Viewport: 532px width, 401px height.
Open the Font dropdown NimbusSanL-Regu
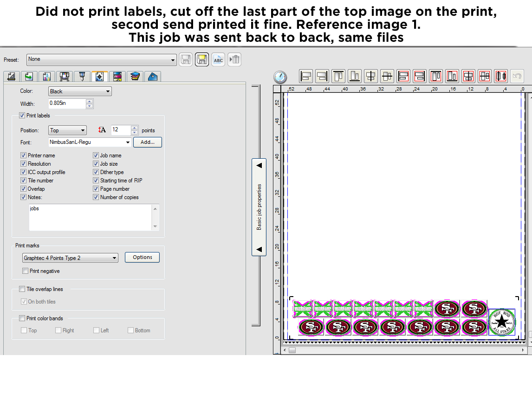click(x=90, y=142)
